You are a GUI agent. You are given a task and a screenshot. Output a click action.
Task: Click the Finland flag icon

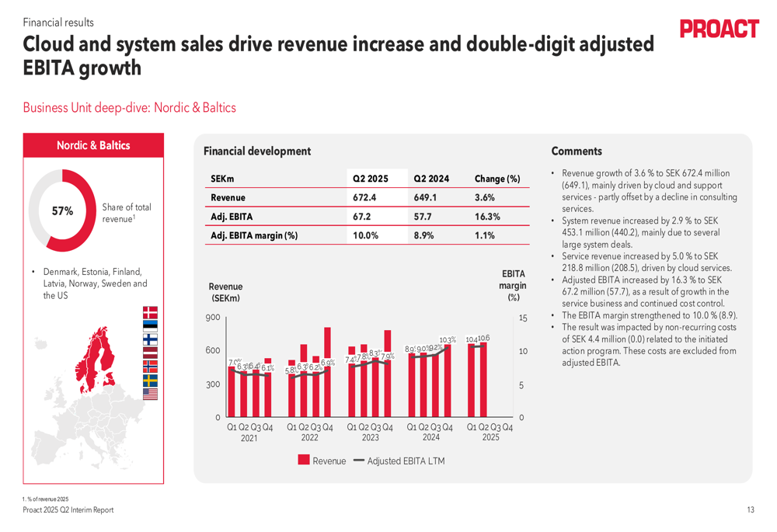150,339
